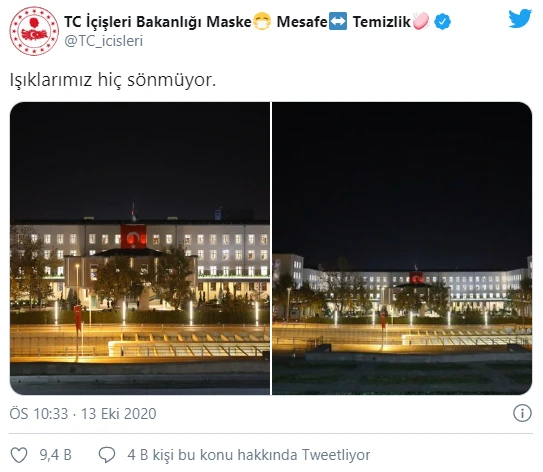Click the 13 Eki 2020 date
Viewport: 543px width, 472px height.
click(118, 413)
